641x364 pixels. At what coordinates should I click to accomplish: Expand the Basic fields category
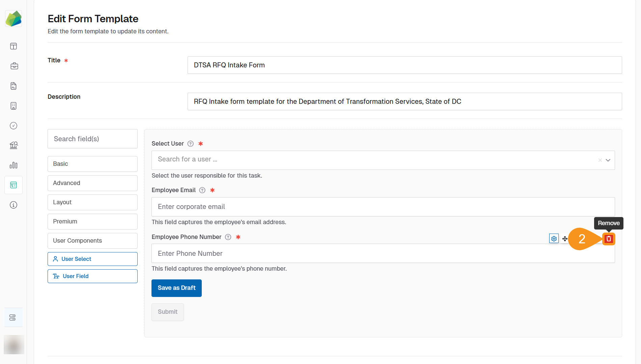[92, 164]
